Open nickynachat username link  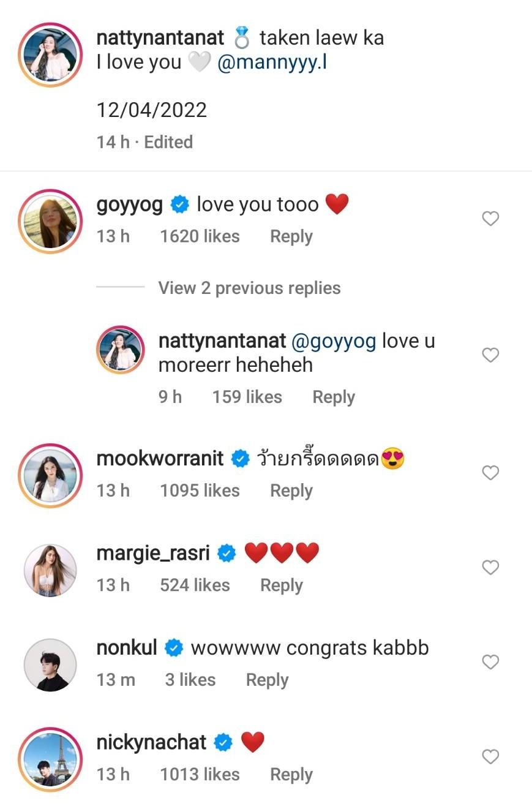click(151, 743)
